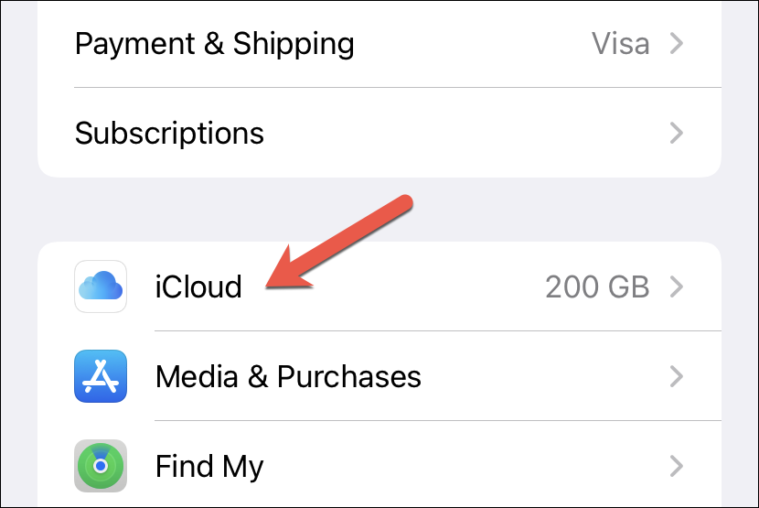Image resolution: width=759 pixels, height=508 pixels.
Task: Tap the Find My label
Action: click(x=209, y=466)
